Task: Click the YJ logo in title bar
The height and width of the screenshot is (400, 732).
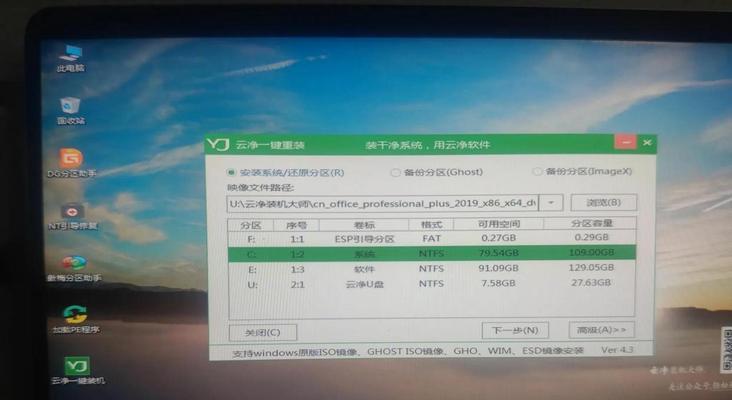Action: coord(218,144)
